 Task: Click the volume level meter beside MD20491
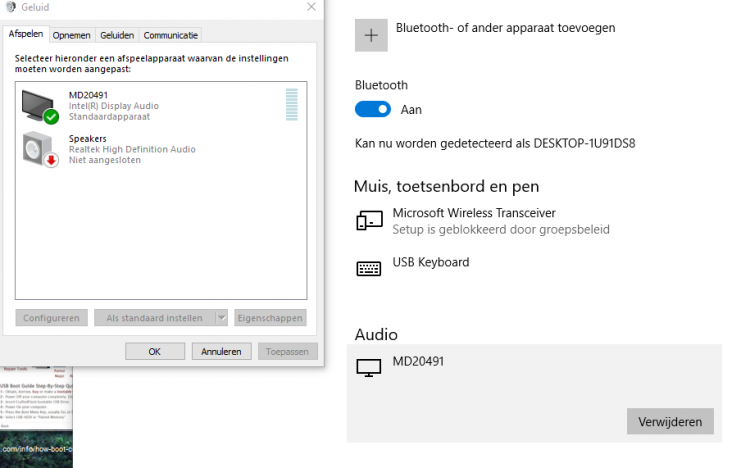[292, 104]
